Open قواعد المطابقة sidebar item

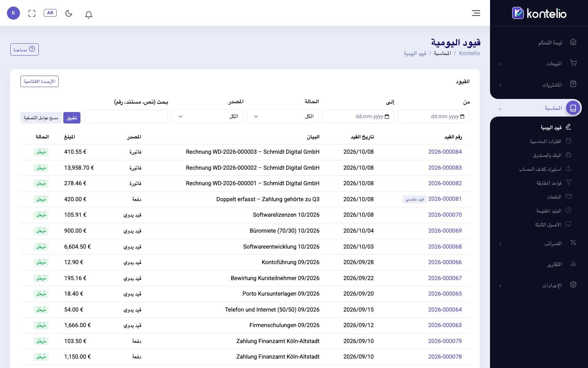click(549, 183)
